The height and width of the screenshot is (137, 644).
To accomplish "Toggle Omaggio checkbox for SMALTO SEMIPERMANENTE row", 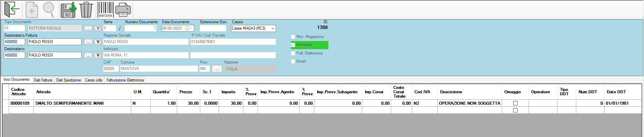I will [516, 103].
